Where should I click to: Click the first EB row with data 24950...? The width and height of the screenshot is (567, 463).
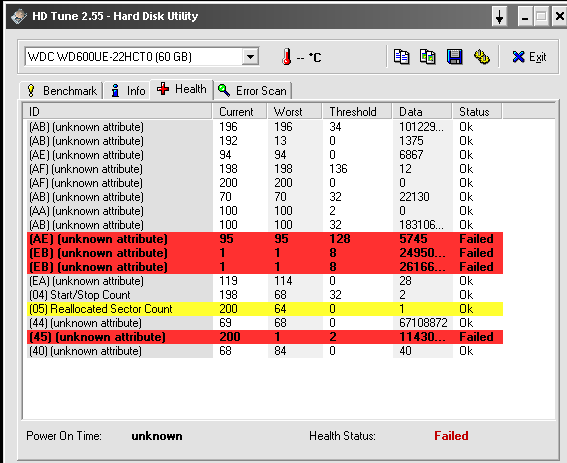pos(265,253)
